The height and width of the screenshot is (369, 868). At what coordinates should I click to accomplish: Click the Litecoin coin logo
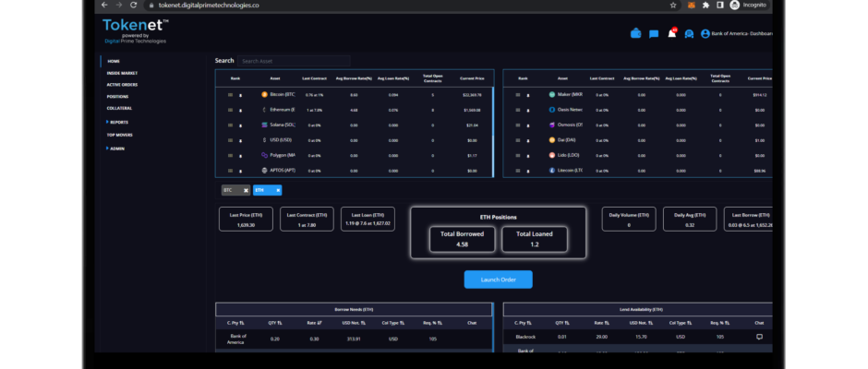coord(552,171)
